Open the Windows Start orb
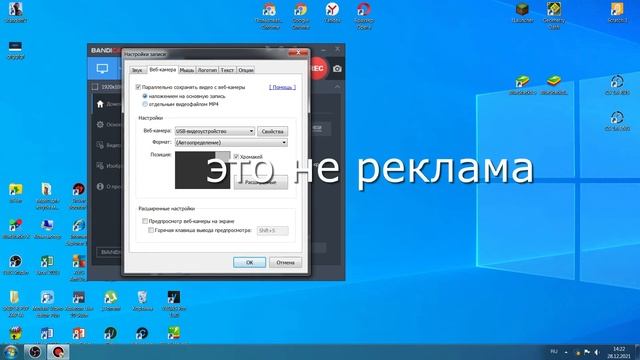640x360 pixels. click(x=10, y=352)
